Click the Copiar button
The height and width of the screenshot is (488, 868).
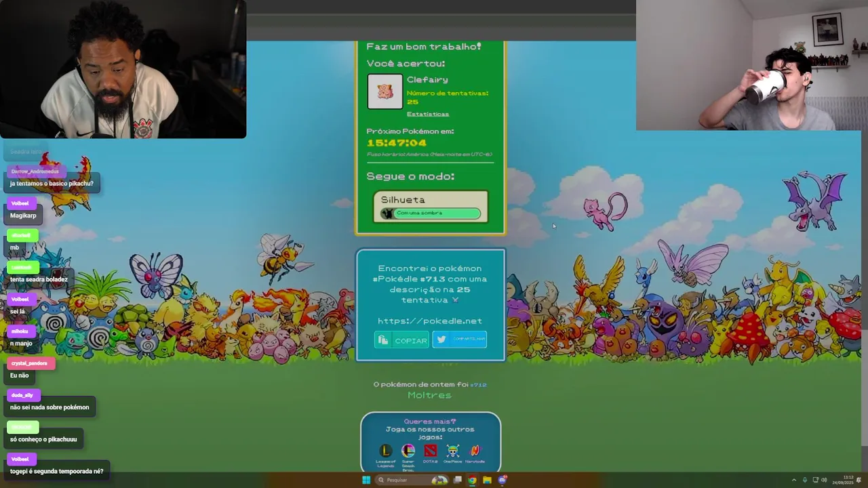pyautogui.click(x=401, y=340)
